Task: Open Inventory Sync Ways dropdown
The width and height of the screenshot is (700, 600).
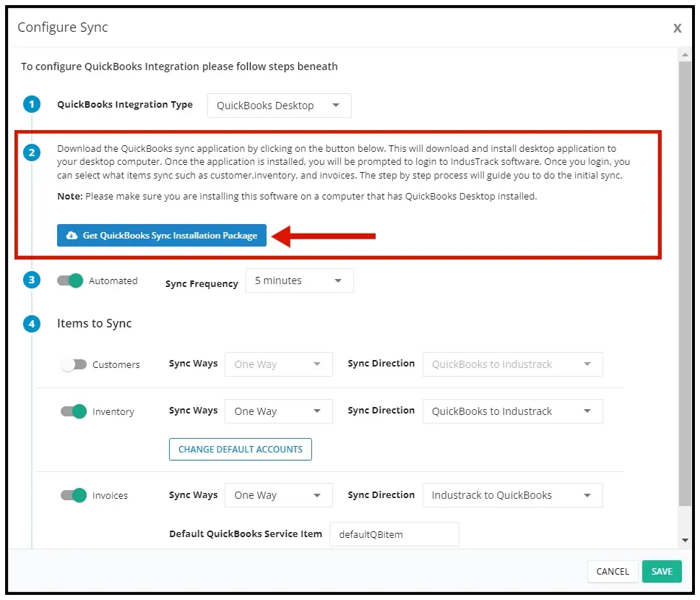Action: pos(279,411)
